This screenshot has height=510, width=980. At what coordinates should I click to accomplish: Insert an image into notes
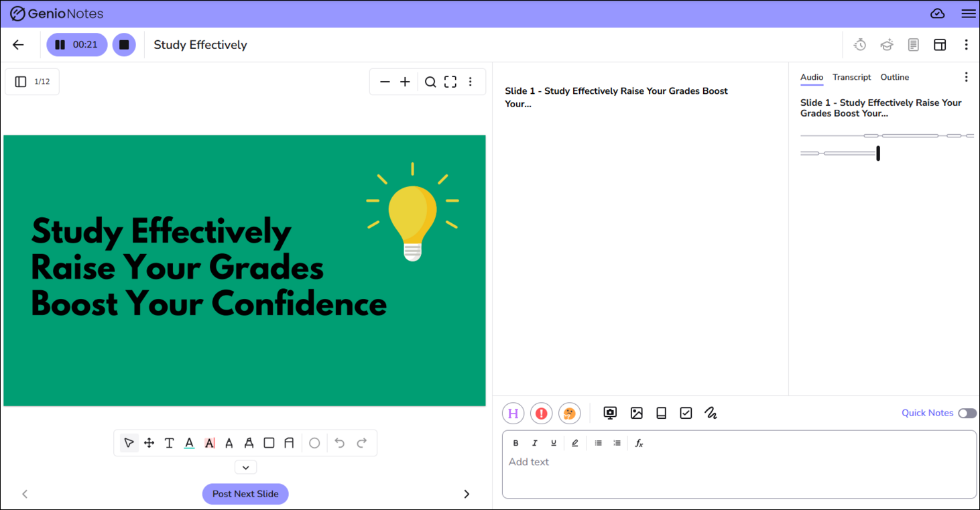(637, 413)
